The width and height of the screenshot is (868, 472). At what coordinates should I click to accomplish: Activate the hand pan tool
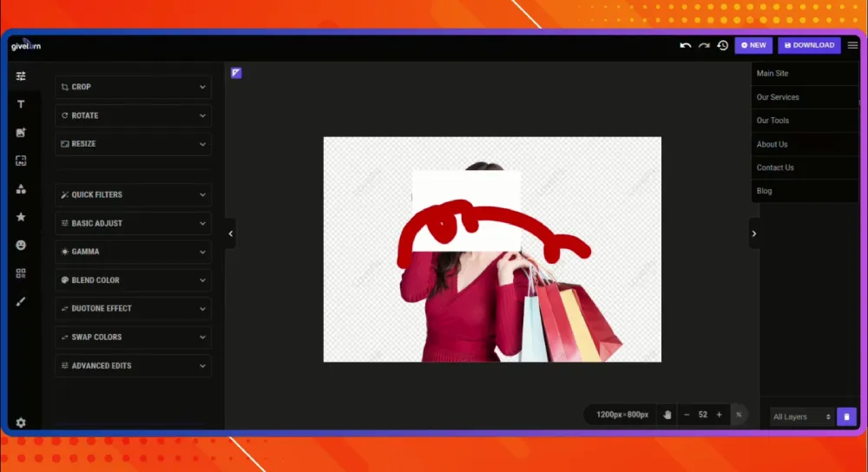(667, 415)
